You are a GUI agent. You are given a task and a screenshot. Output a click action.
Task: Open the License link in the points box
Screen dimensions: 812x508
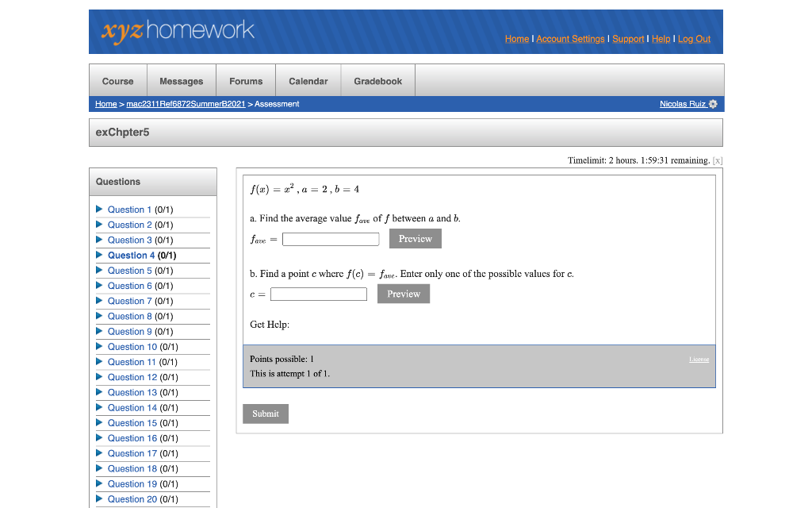click(x=699, y=359)
